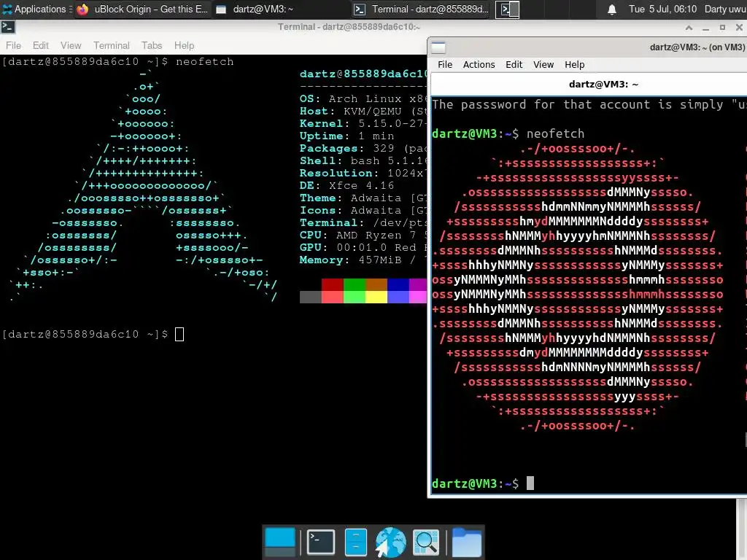Click the dark red color block in neofetch output

333,285
